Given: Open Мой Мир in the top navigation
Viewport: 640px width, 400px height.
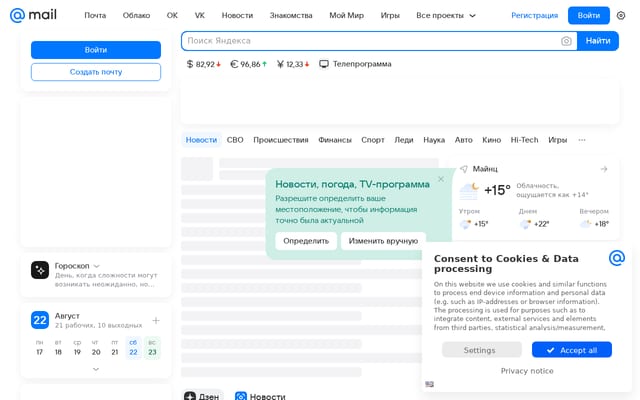Looking at the screenshot, I should pyautogui.click(x=347, y=16).
